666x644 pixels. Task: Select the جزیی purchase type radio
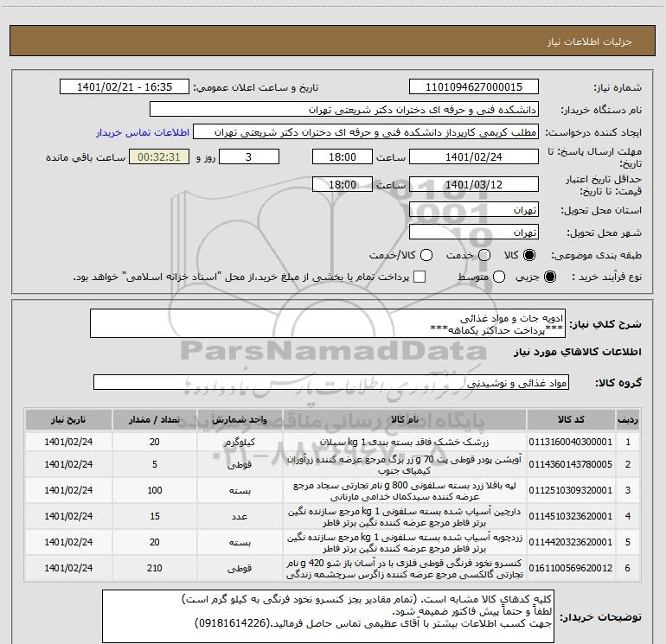549,277
